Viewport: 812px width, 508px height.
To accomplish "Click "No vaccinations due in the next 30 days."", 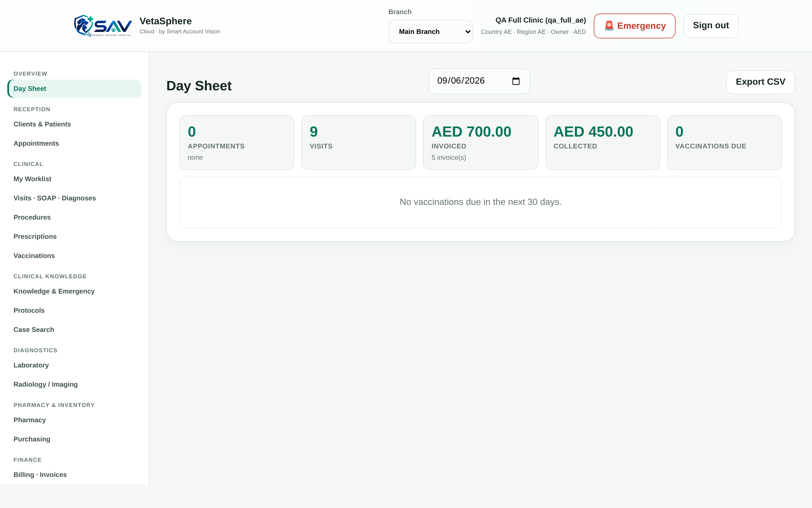I will pos(480,202).
